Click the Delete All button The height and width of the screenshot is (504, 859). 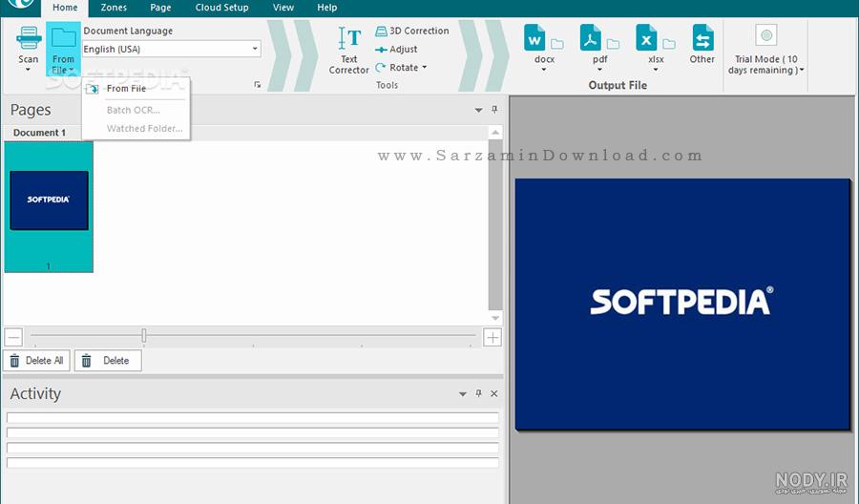coord(36,361)
